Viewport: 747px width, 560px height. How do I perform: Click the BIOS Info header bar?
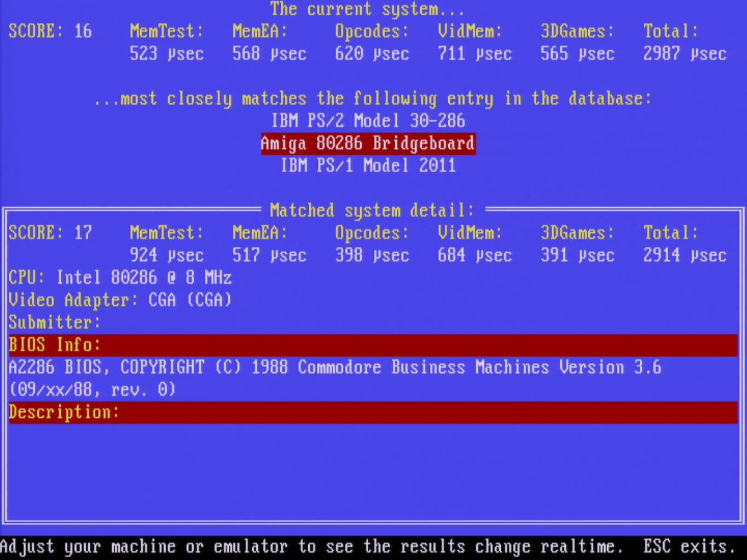click(x=373, y=345)
